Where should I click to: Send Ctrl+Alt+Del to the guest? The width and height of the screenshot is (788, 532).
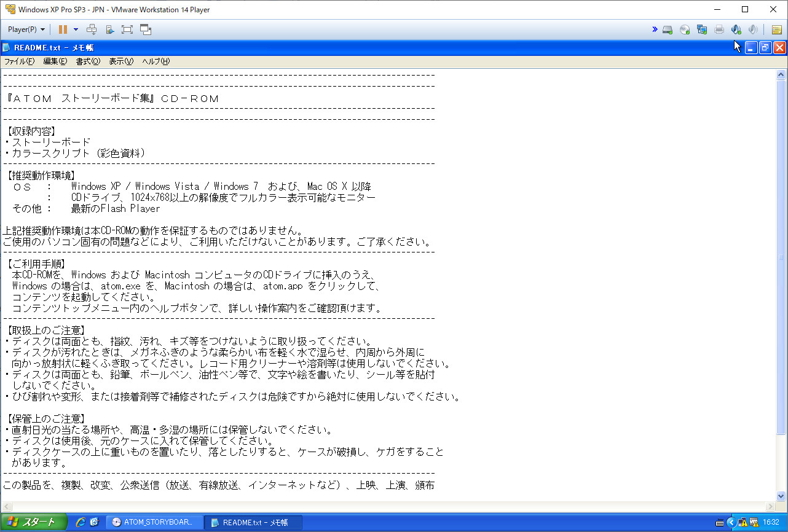tap(92, 29)
